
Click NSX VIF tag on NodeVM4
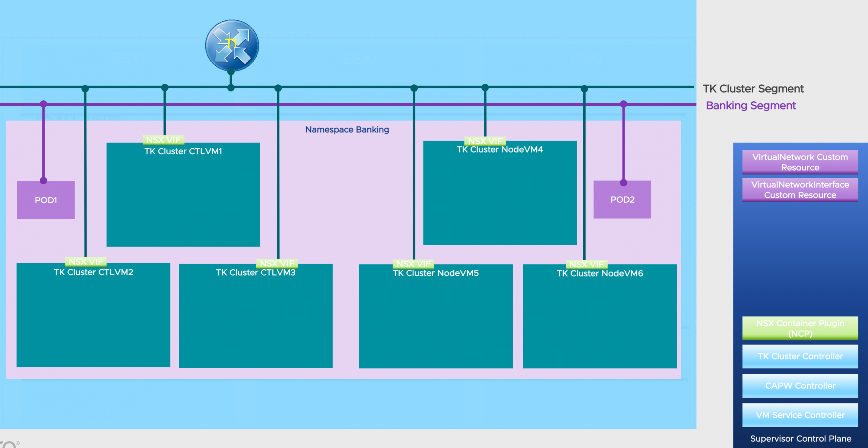coord(485,141)
